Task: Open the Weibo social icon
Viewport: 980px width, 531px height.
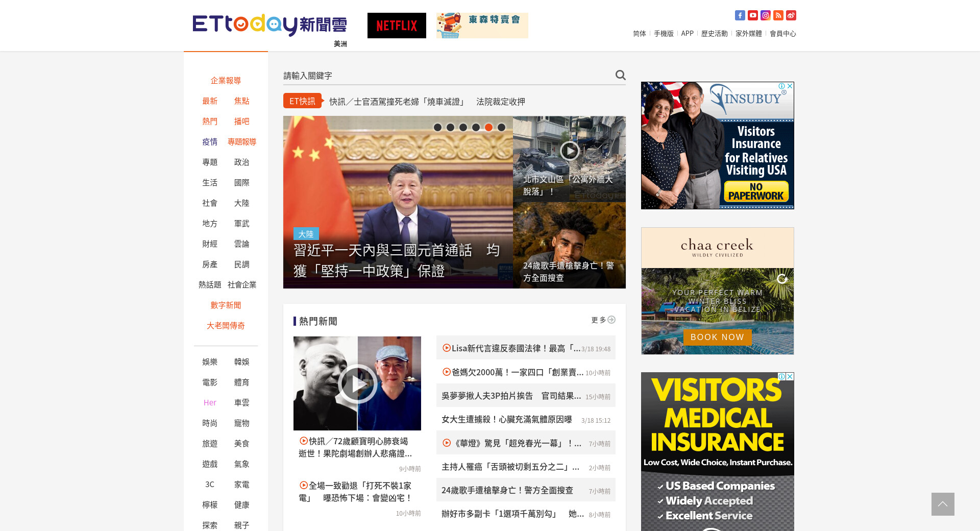Action: click(791, 15)
